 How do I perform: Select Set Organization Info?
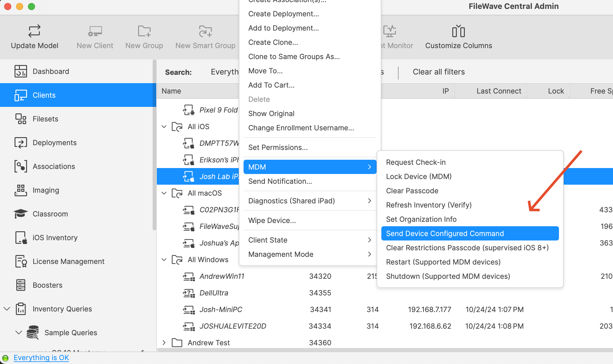click(470, 219)
